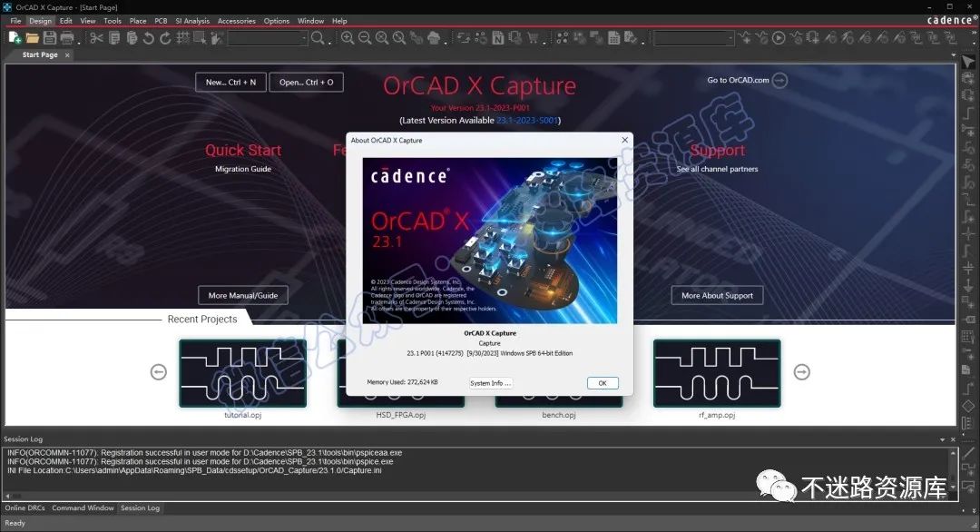Click the WeChat logo near bottom right
The width and height of the screenshot is (980, 532).
tap(776, 486)
